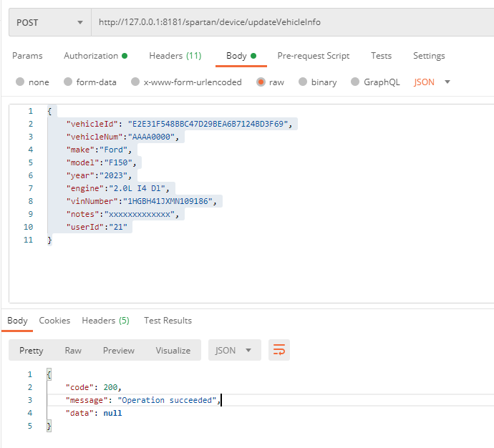Choose the GraphQL body option
Screen dimensions: 494x448
[x=355, y=82]
